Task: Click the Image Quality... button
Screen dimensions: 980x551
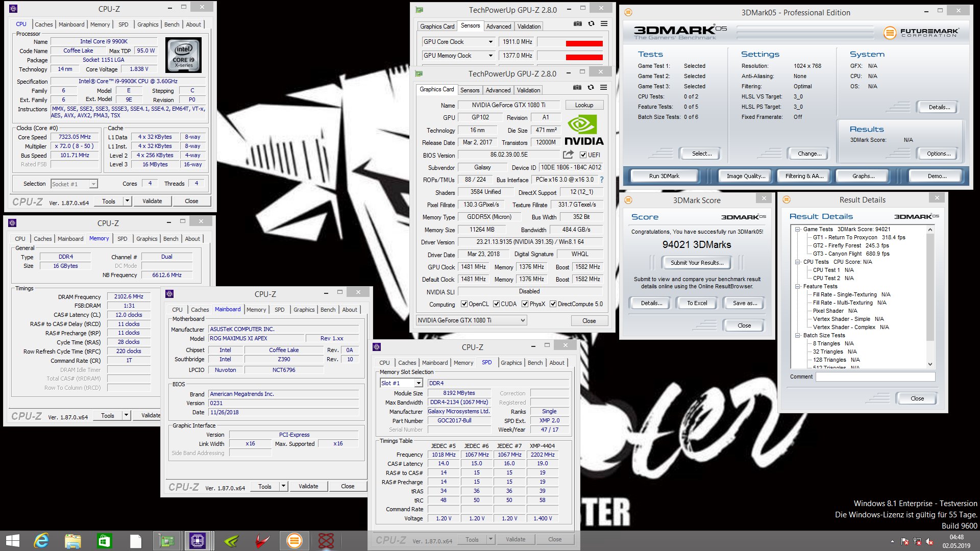Action: (746, 176)
